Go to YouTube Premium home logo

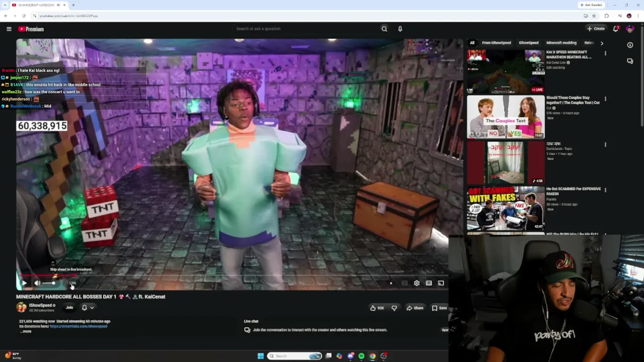31,29
